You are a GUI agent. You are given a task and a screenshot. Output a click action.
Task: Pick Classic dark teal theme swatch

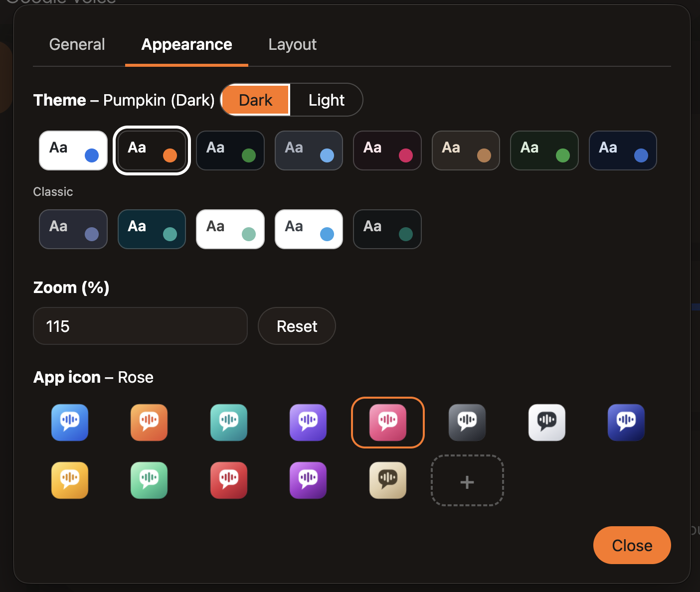(x=152, y=229)
